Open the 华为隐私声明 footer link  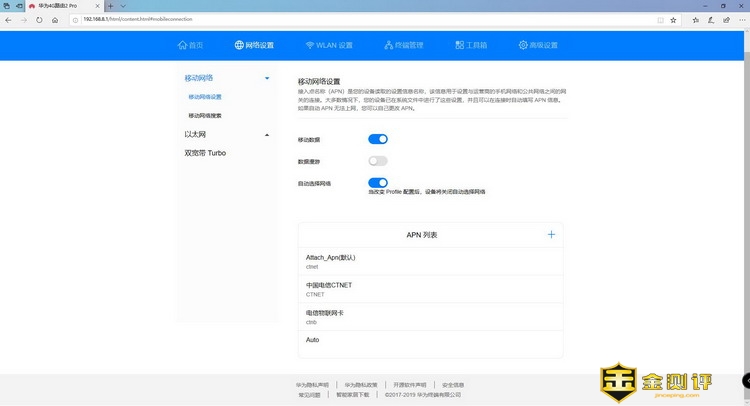(312, 384)
